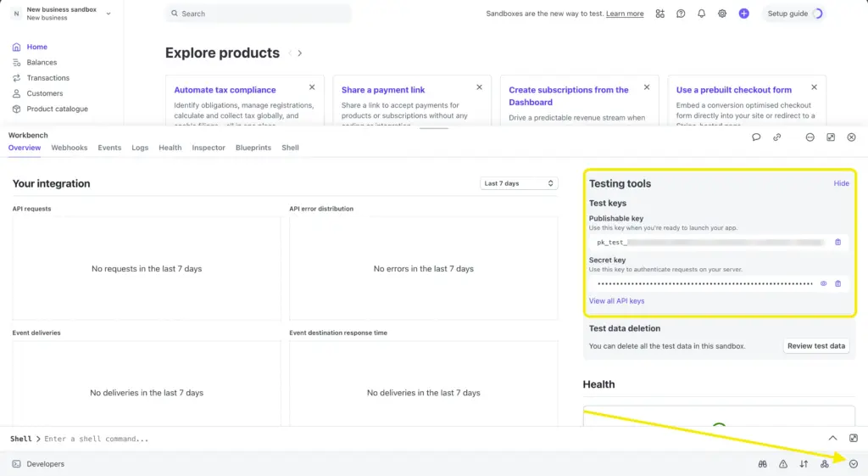868x476 pixels.
Task: Open the Setup guide button
Action: [795, 14]
